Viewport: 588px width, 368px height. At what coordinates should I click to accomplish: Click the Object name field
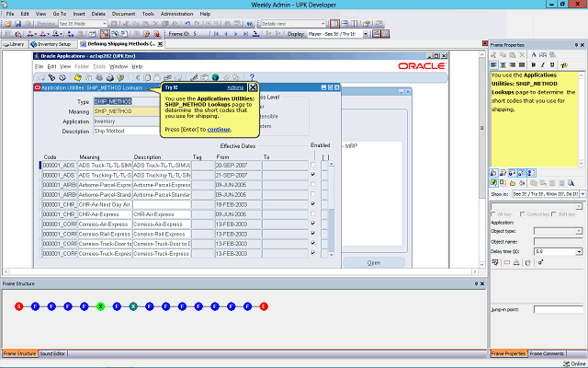pos(558,241)
